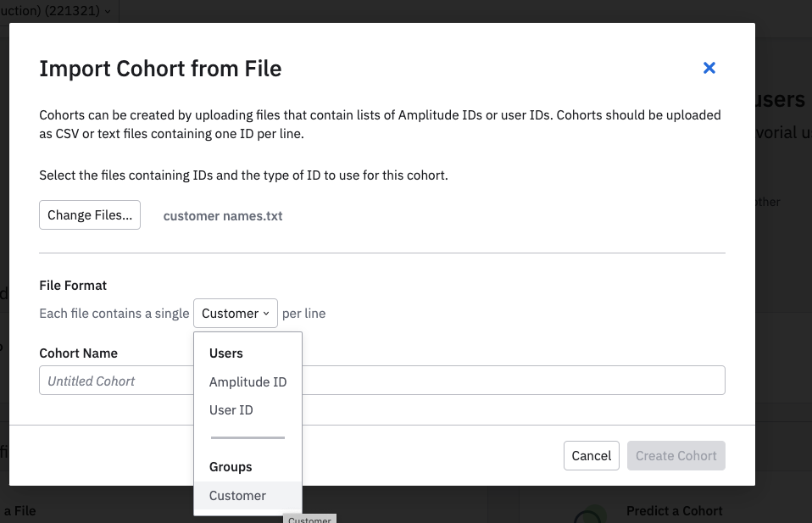Pick Customer under the Groups section

pyautogui.click(x=237, y=496)
